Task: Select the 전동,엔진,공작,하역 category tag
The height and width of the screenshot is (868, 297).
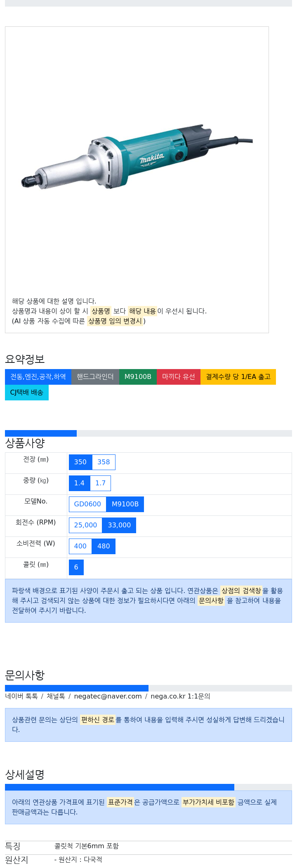Action: click(38, 377)
